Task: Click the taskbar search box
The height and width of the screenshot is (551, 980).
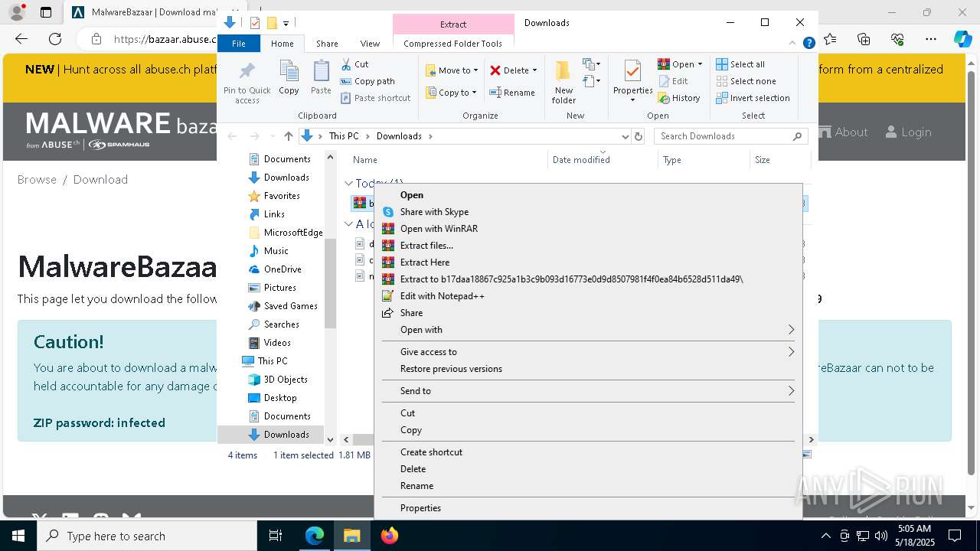Action: (147, 536)
